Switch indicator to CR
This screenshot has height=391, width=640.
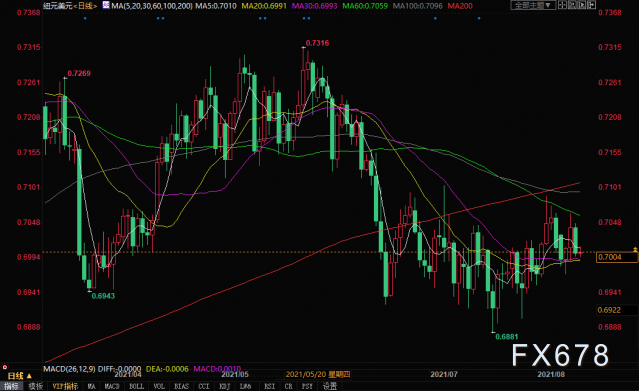289,386
